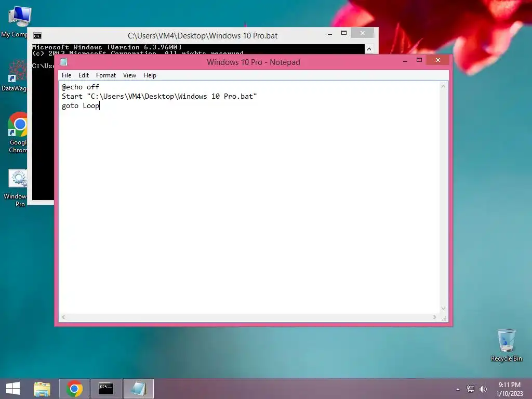This screenshot has width=532, height=399.
Task: Select the Google Chrome desktop shortcut
Action: [18, 132]
